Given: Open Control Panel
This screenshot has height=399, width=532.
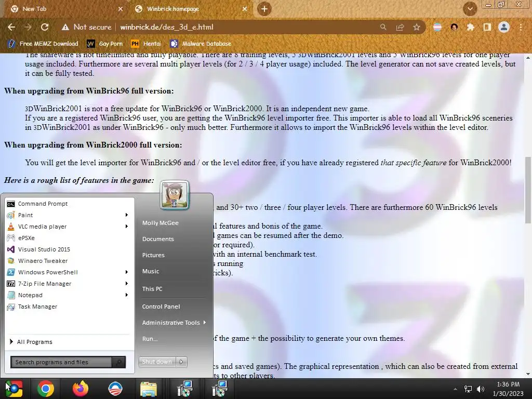Looking at the screenshot, I should click(x=161, y=307).
